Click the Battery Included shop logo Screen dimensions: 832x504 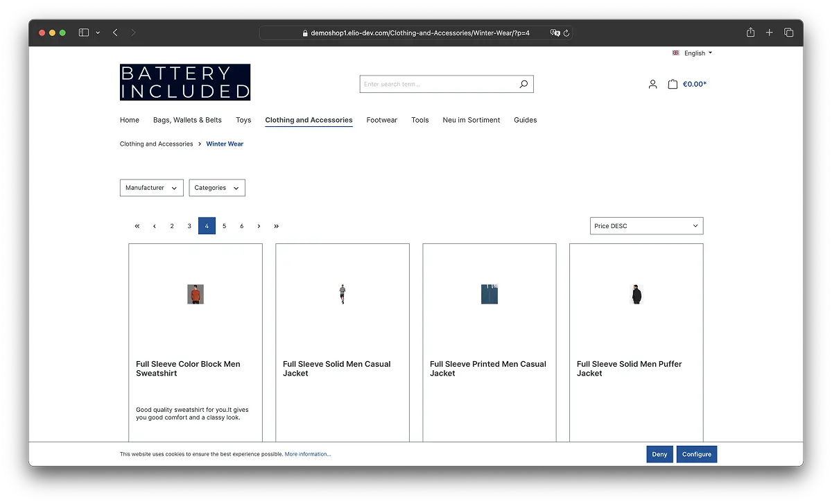185,82
